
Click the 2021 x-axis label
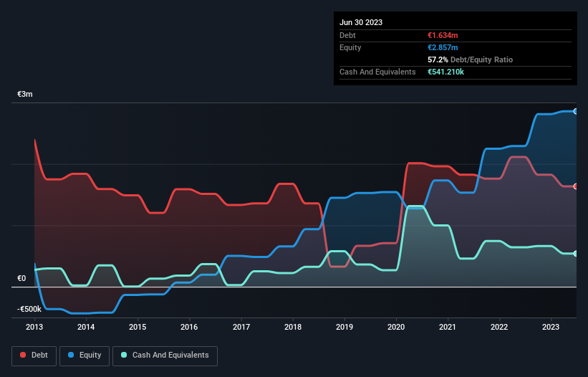448,327
